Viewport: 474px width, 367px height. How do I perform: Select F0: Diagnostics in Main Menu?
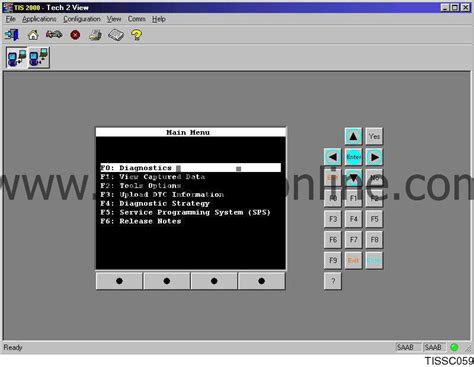pos(190,168)
